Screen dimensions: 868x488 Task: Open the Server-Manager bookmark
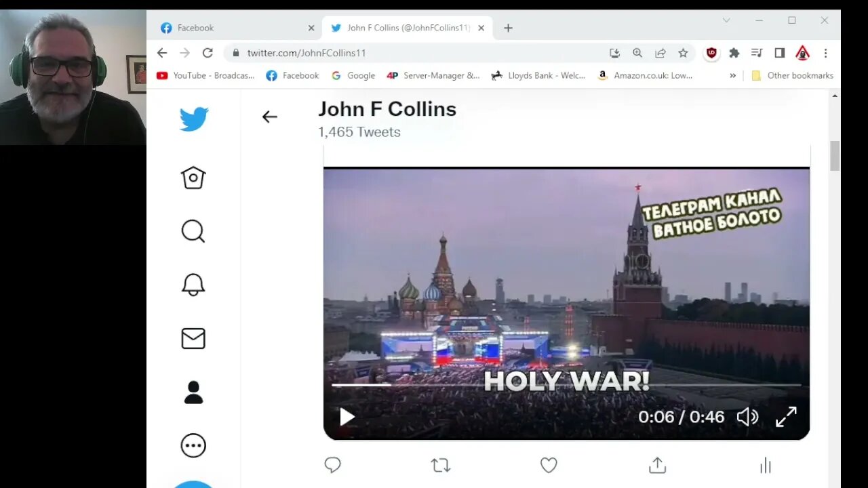[x=433, y=76]
